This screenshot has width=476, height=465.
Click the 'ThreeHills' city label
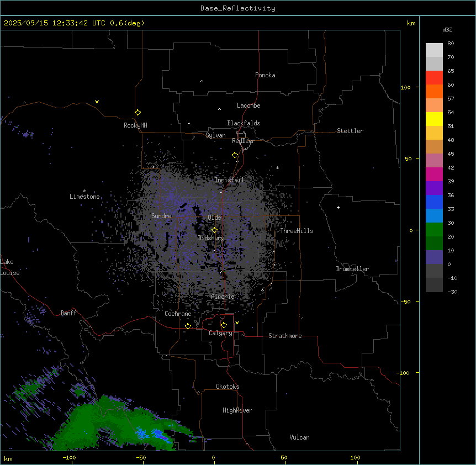(x=297, y=231)
